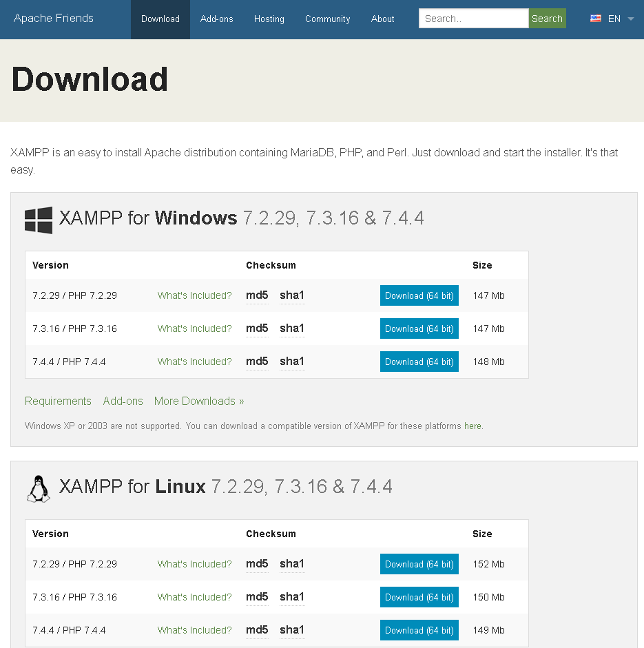
Task: Select '7.2.29 / PHP 7.2.29' in Windows table
Action: pos(75,295)
